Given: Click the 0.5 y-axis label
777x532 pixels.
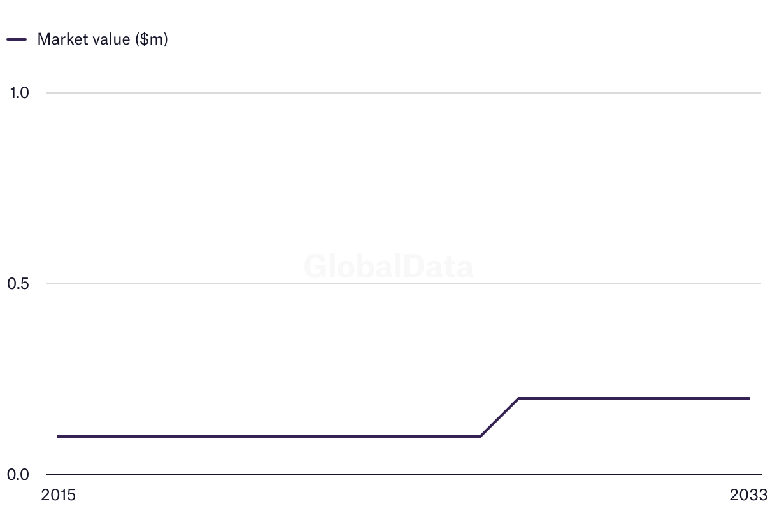Looking at the screenshot, I should [x=18, y=284].
